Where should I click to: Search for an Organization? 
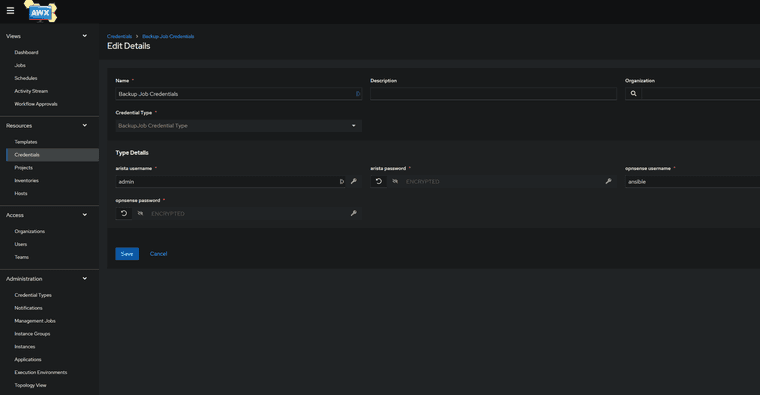[x=633, y=94]
